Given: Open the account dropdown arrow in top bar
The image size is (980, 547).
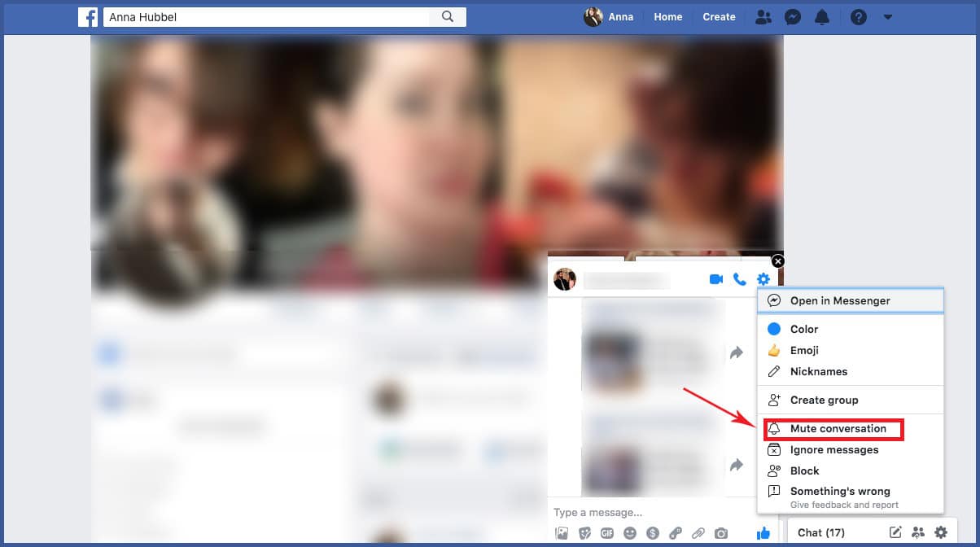Looking at the screenshot, I should (887, 16).
